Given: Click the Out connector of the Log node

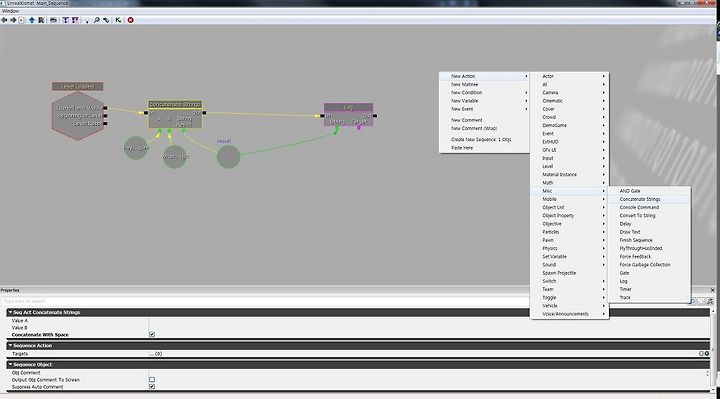Looking at the screenshot, I should [375, 116].
